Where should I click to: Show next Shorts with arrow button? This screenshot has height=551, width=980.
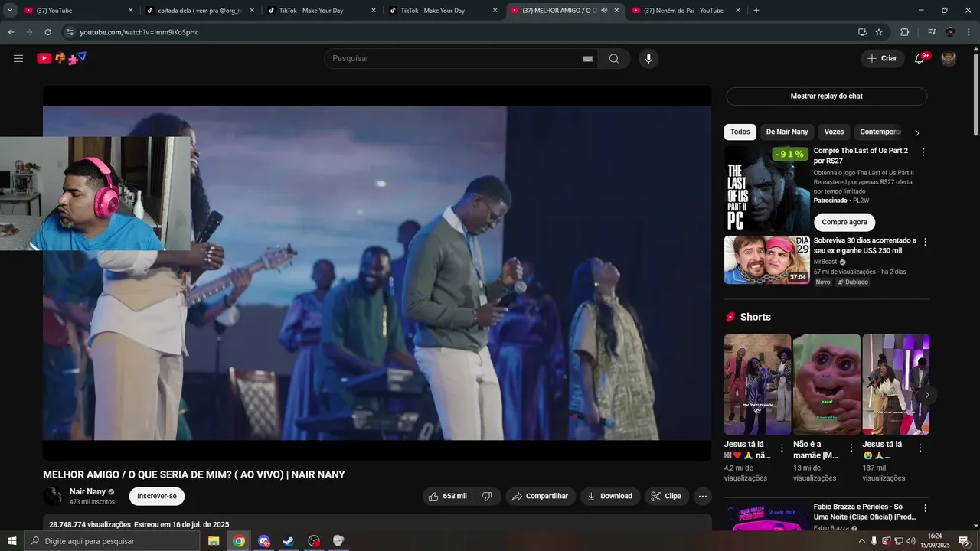click(x=926, y=395)
